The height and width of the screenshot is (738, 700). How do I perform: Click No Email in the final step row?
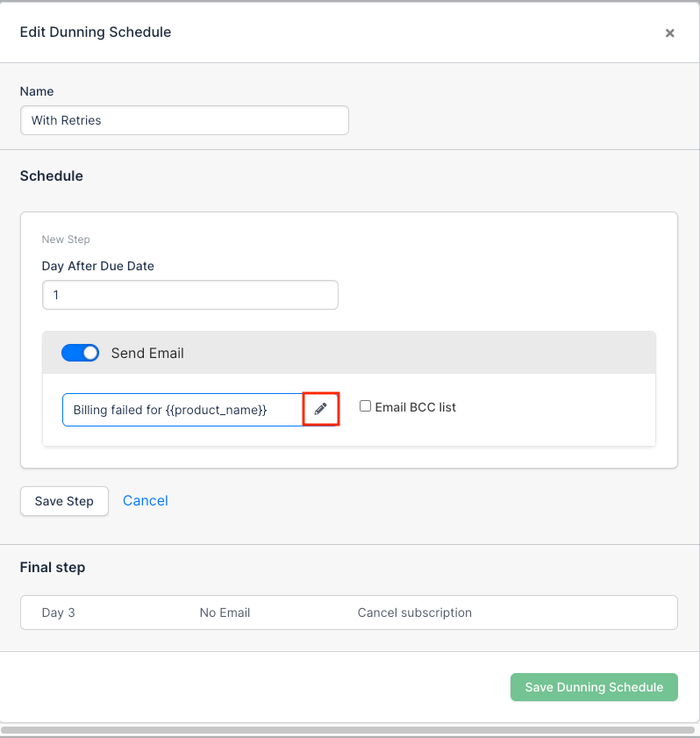point(225,613)
